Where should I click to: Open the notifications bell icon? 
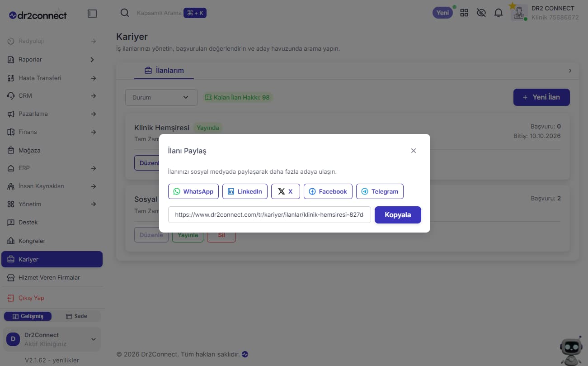click(499, 13)
